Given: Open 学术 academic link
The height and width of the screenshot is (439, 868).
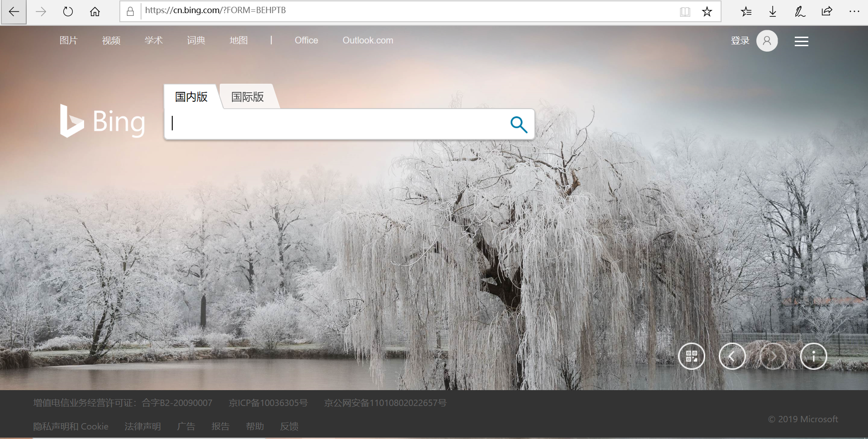Looking at the screenshot, I should coord(154,40).
